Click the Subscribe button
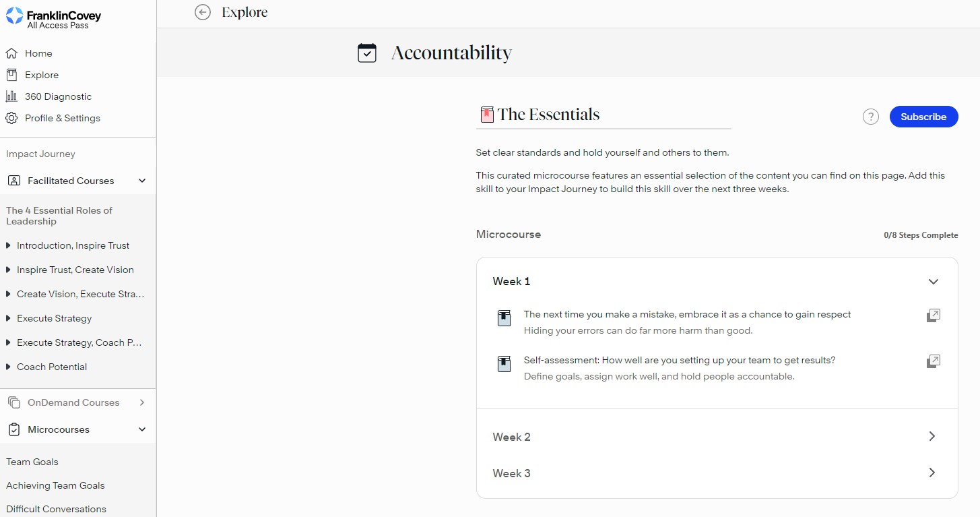 pyautogui.click(x=923, y=117)
